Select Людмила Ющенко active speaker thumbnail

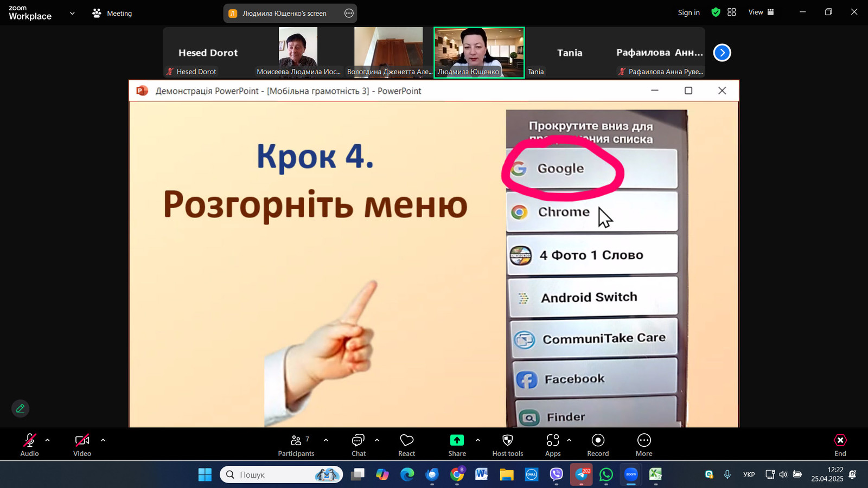pyautogui.click(x=479, y=53)
